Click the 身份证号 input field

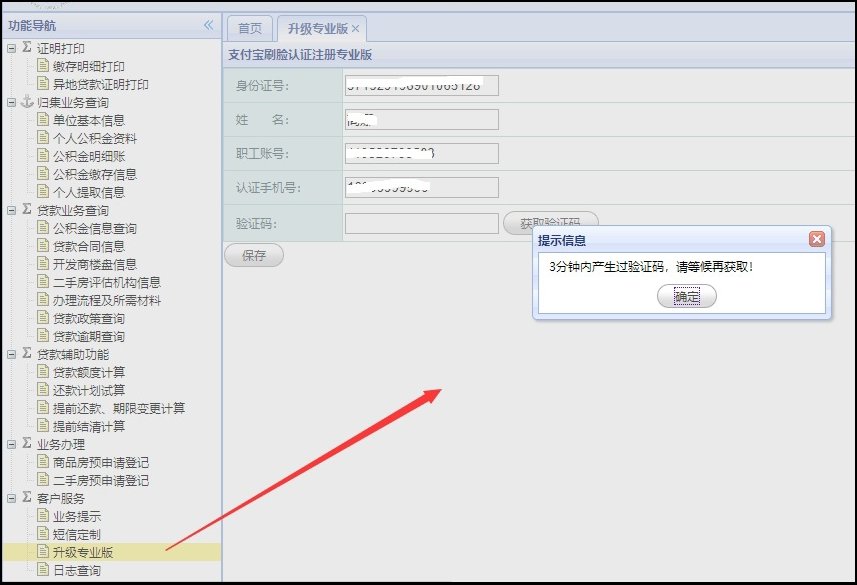click(421, 86)
